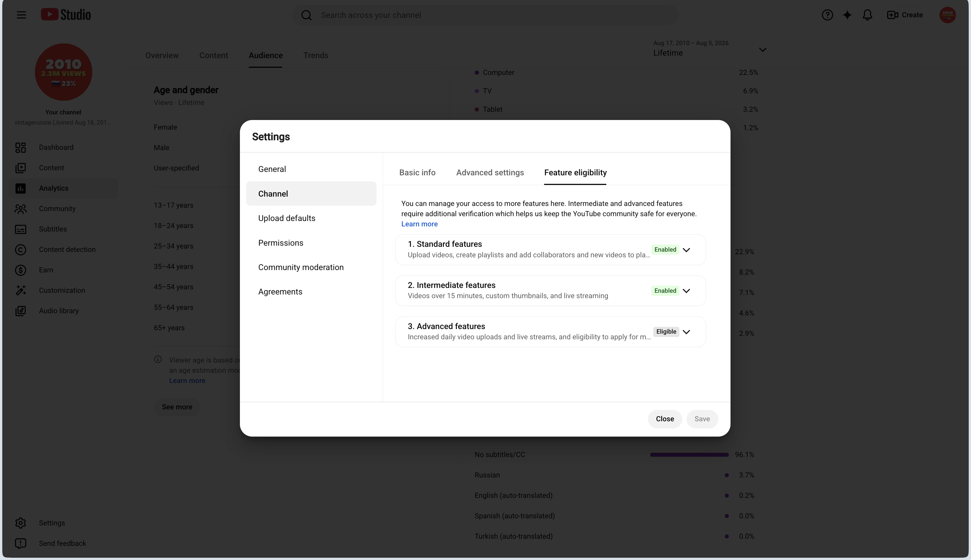Click the Settings label in sidebar
971x560 pixels.
[x=52, y=523]
